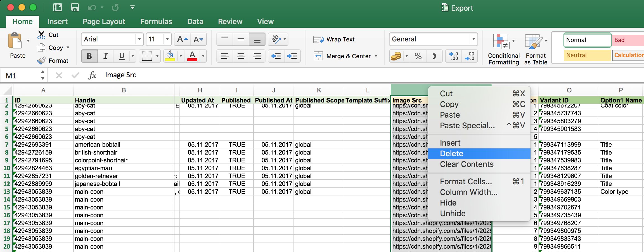Click the yellow fill color bucket
Image resolution: width=644 pixels, height=252 pixels.
point(170,56)
